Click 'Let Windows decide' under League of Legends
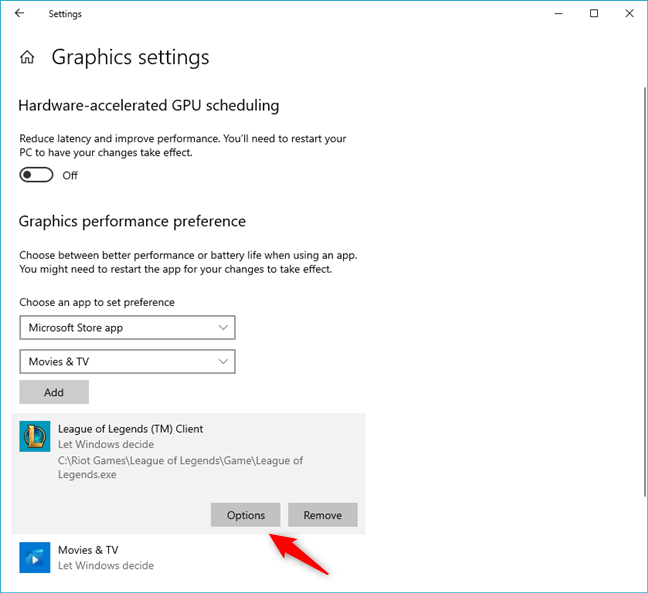Screen dimensions: 648x593 pos(106,444)
